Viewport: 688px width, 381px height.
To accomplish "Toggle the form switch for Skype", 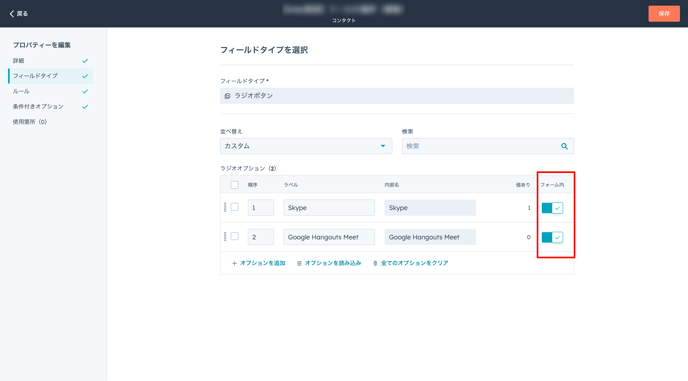I will tap(552, 208).
